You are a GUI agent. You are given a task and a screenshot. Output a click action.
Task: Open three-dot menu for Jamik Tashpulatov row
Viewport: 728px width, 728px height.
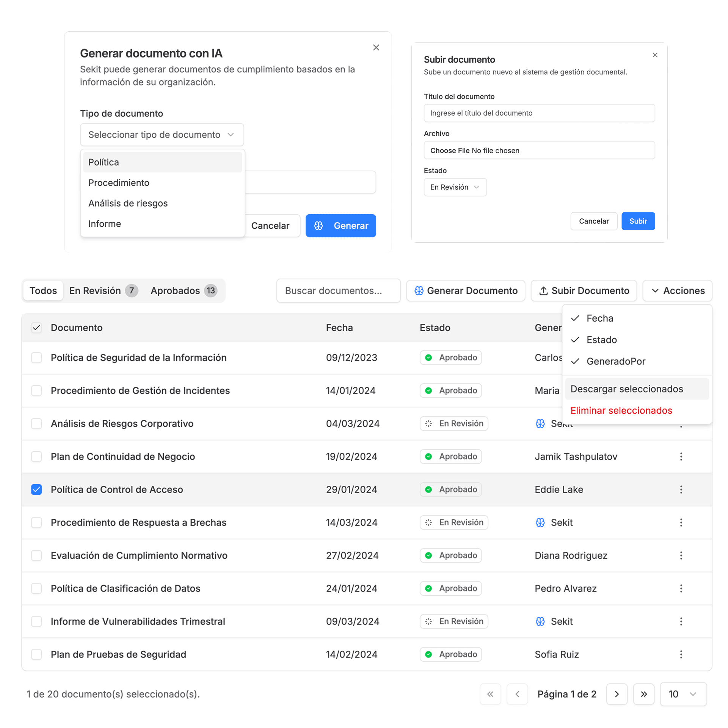tap(681, 457)
